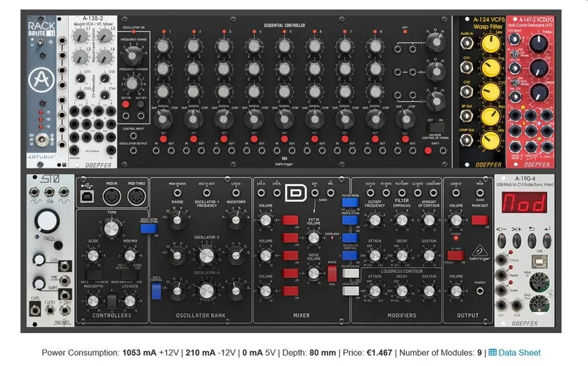Click the CV1 jack on A-190-4
The width and height of the screenshot is (588, 366).
point(502,306)
